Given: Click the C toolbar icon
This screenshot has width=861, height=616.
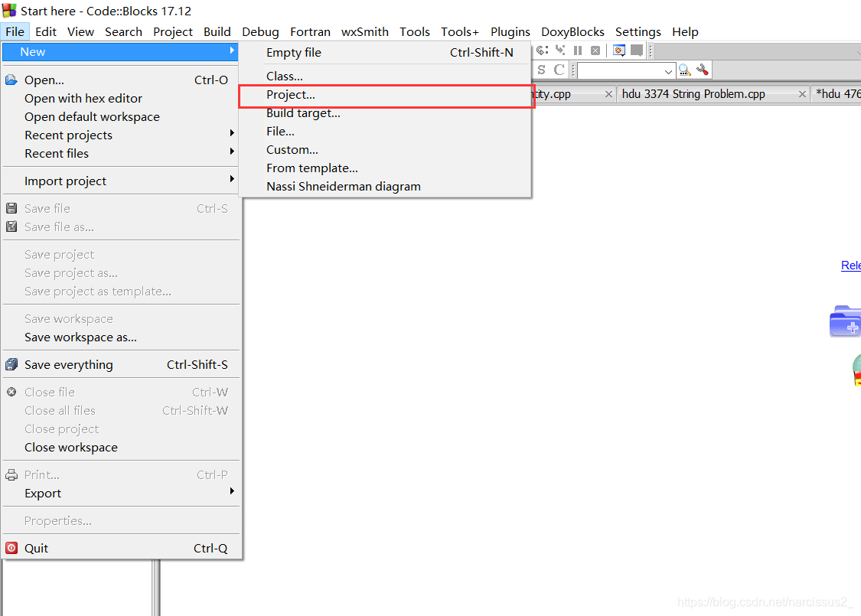Looking at the screenshot, I should click(x=559, y=70).
